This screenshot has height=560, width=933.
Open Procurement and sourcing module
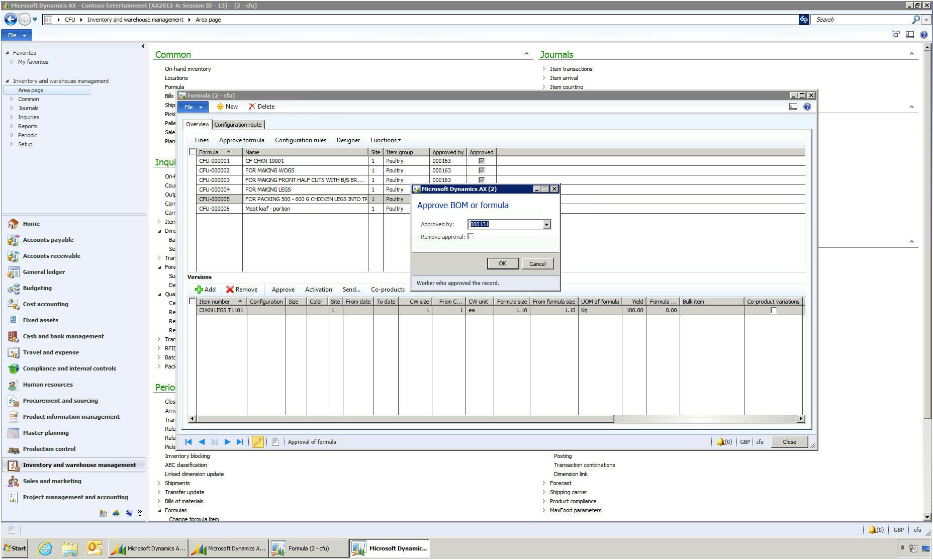60,401
